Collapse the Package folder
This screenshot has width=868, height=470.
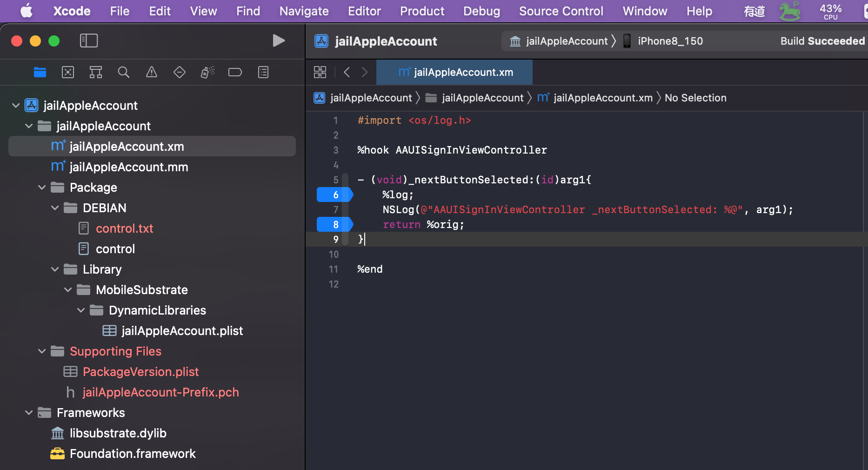[42, 188]
